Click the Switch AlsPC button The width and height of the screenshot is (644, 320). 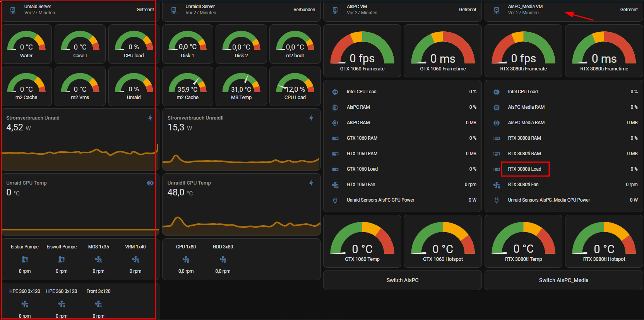[402, 280]
